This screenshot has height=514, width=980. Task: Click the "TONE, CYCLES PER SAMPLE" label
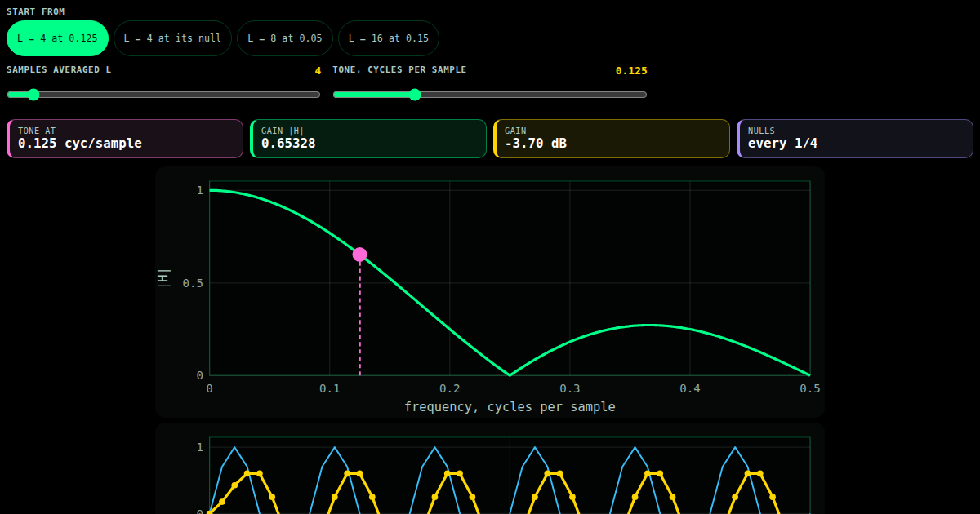tap(400, 69)
